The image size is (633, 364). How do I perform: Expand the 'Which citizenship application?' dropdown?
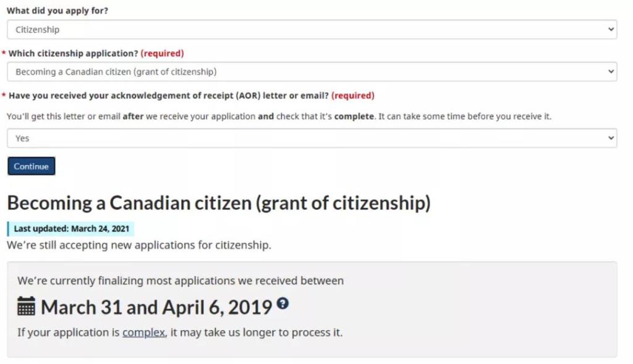tap(312, 72)
